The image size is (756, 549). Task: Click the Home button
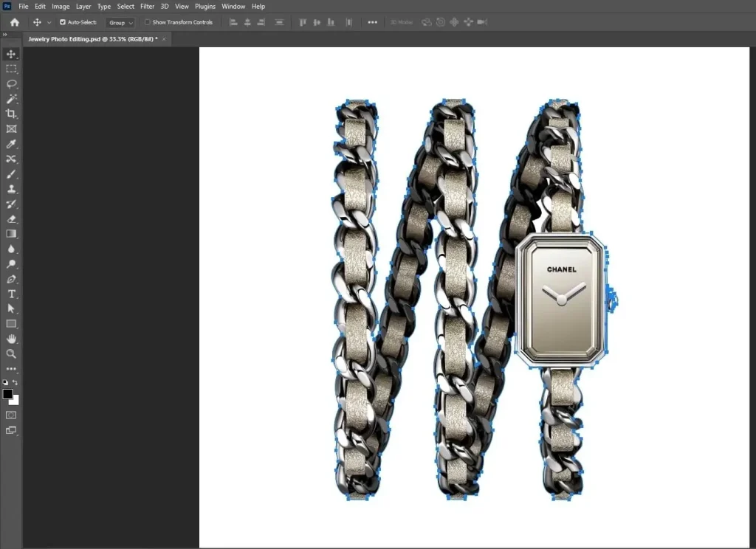(x=14, y=22)
